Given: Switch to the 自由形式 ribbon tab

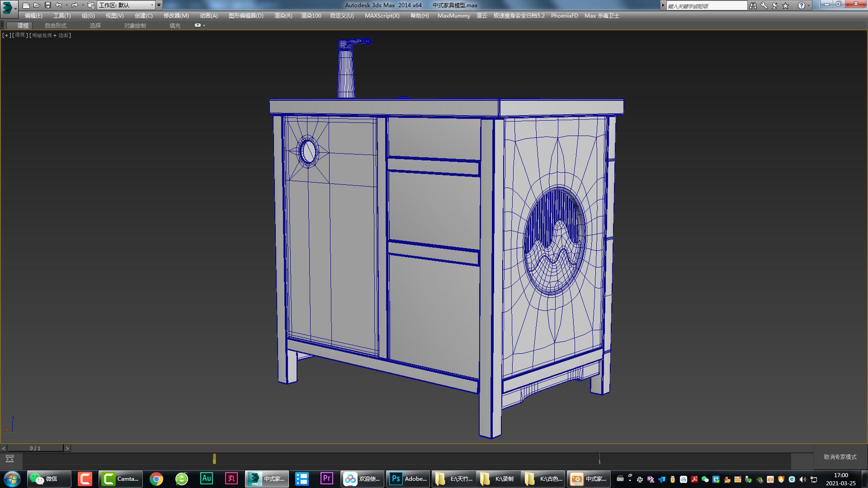Looking at the screenshot, I should (x=55, y=25).
